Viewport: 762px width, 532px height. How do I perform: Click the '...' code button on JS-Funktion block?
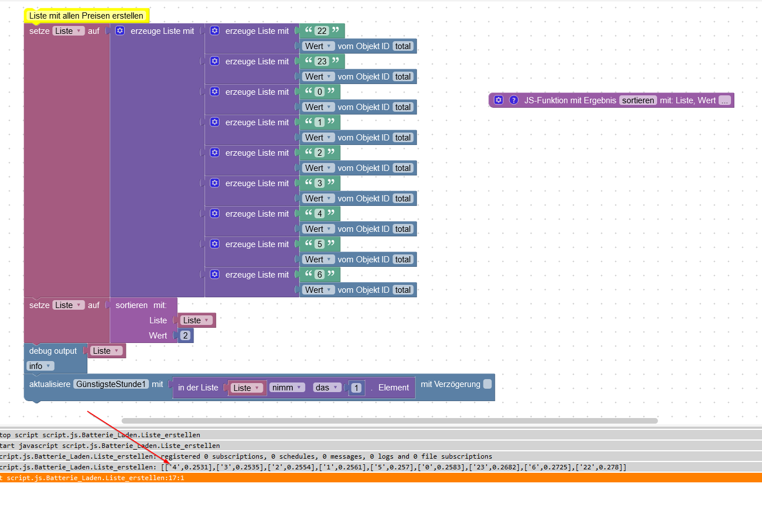pyautogui.click(x=725, y=100)
